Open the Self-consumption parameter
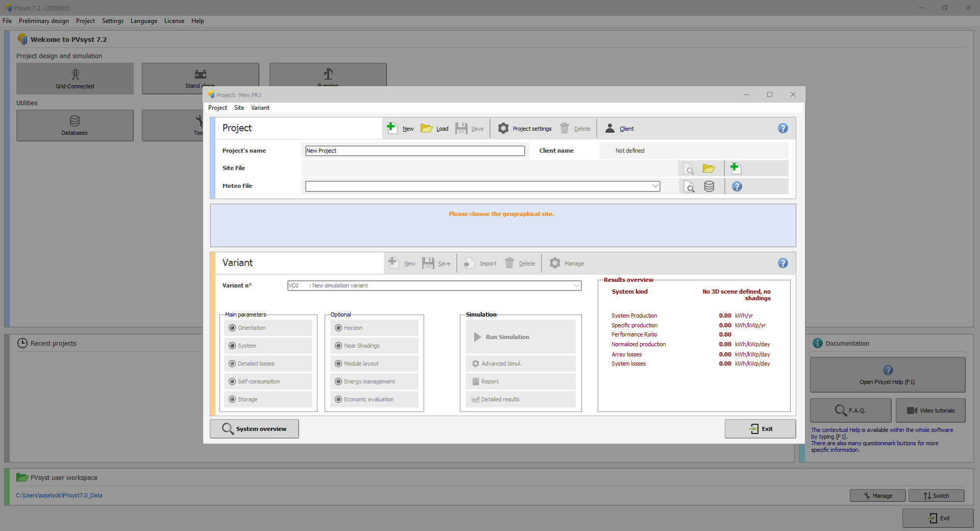The height and width of the screenshot is (531, 980). coord(268,381)
